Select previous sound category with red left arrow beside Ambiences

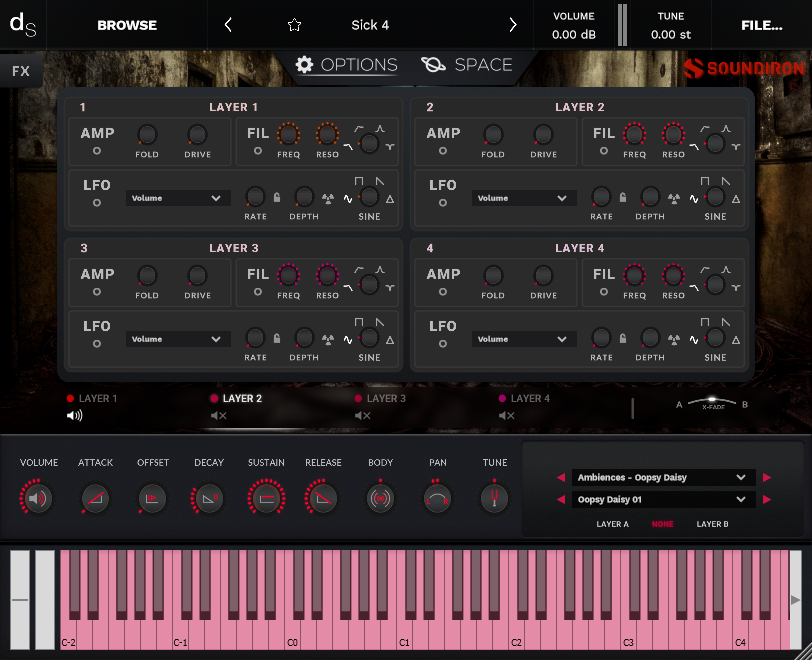click(561, 477)
